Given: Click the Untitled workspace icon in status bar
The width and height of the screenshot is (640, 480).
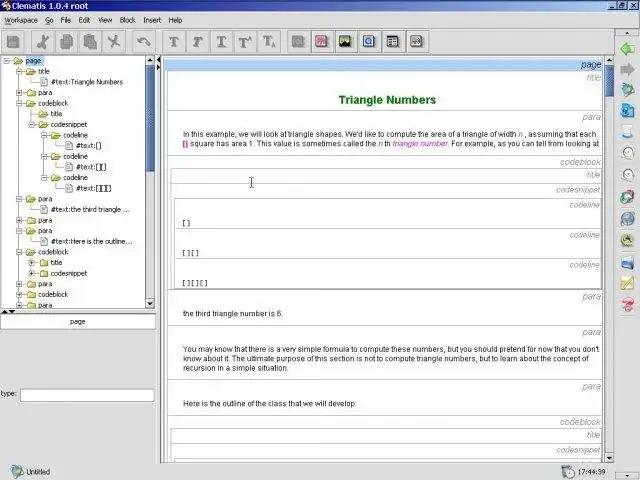Looking at the screenshot, I should click(17, 471).
